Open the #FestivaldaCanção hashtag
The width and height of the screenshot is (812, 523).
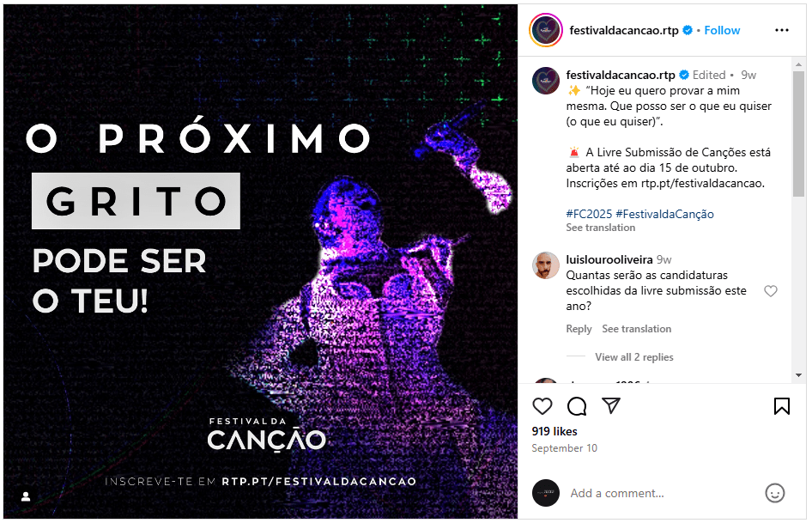[664, 214]
